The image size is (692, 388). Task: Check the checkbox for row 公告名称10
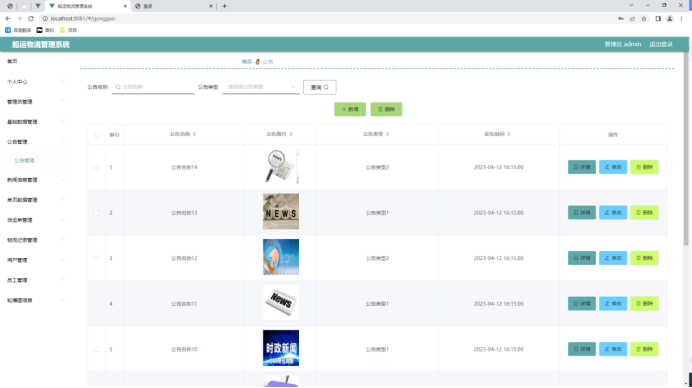click(96, 349)
